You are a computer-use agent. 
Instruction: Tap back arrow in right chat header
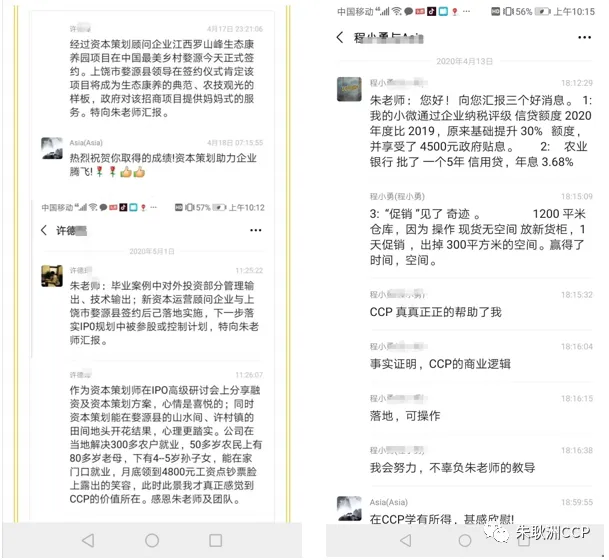click(x=340, y=37)
